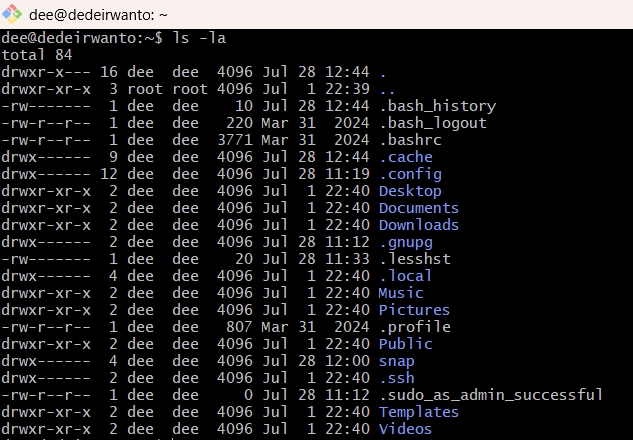Click the Git Bash icon in title bar
Image resolution: width=633 pixels, height=440 pixels.
point(12,14)
